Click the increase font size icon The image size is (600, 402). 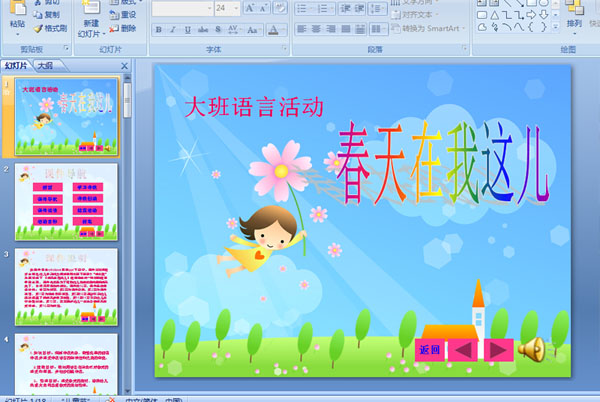click(251, 8)
